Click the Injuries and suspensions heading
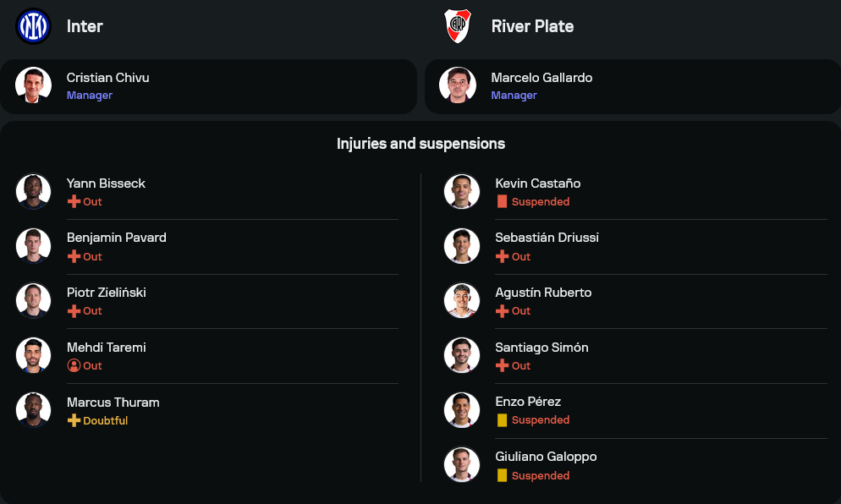 (x=420, y=144)
